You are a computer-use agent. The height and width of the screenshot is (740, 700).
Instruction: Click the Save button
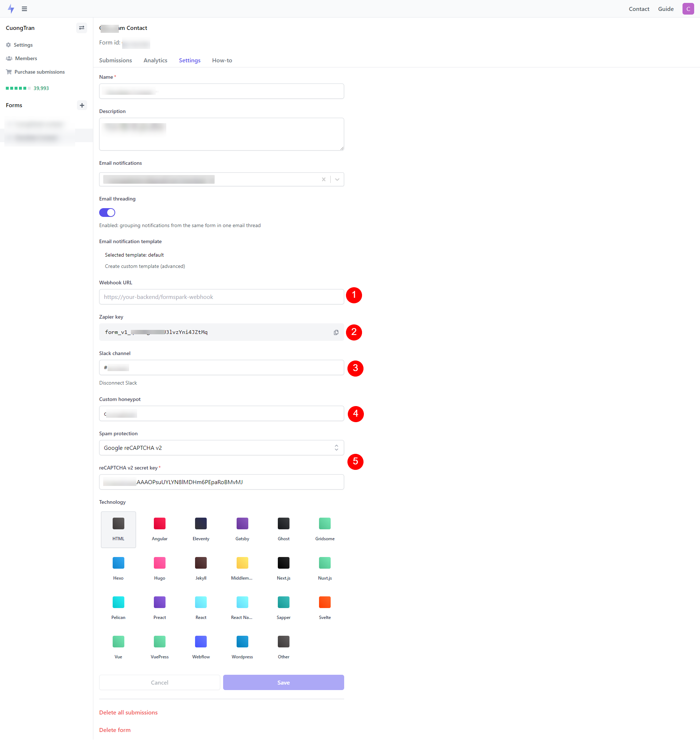tap(284, 682)
